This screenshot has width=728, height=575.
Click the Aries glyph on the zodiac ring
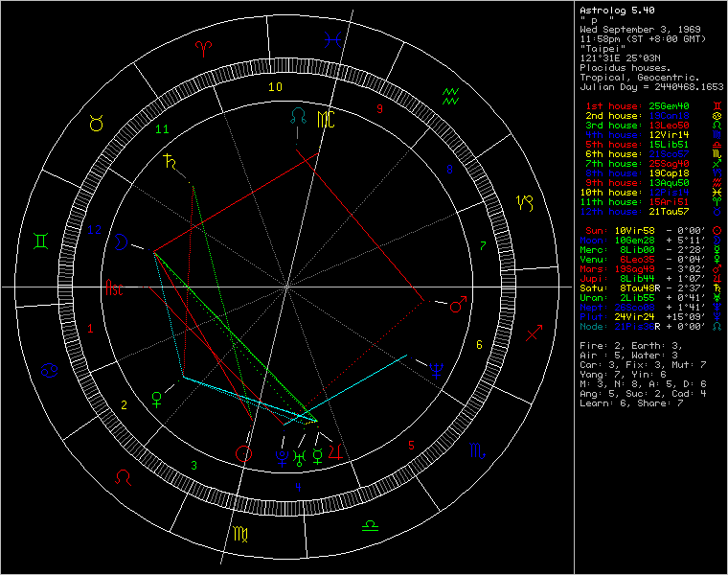coord(204,48)
